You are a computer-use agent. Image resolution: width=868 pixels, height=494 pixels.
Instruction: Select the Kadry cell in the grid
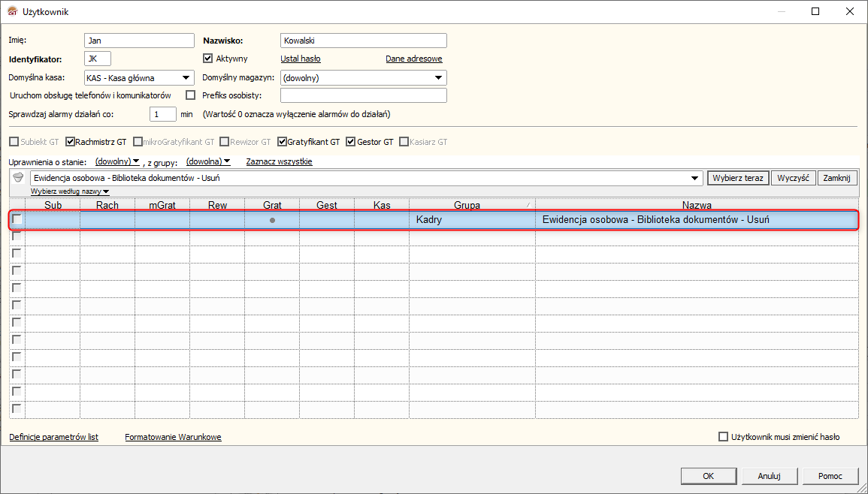point(472,220)
